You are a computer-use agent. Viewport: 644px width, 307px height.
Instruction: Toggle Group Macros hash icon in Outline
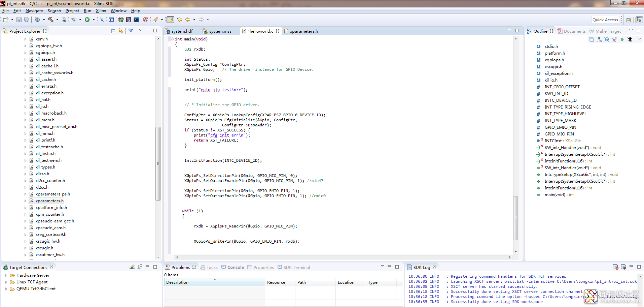click(x=630, y=39)
